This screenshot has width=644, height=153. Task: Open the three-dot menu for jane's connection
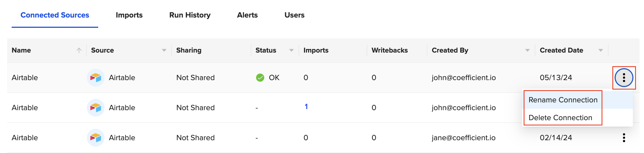[x=624, y=138]
